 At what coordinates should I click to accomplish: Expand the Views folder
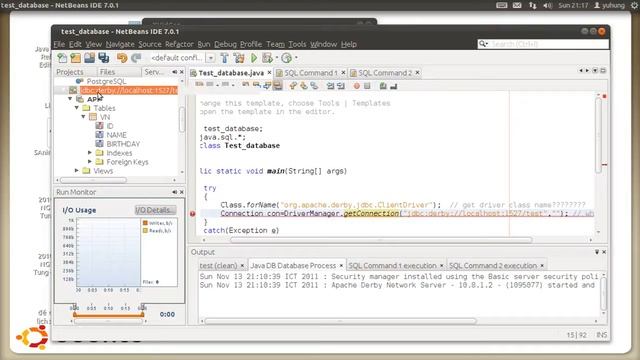click(x=77, y=171)
